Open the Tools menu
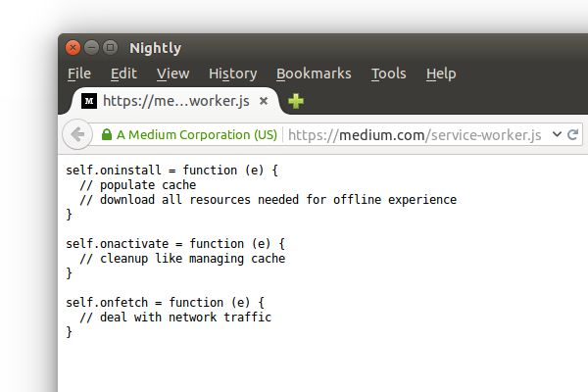 pyautogui.click(x=388, y=73)
